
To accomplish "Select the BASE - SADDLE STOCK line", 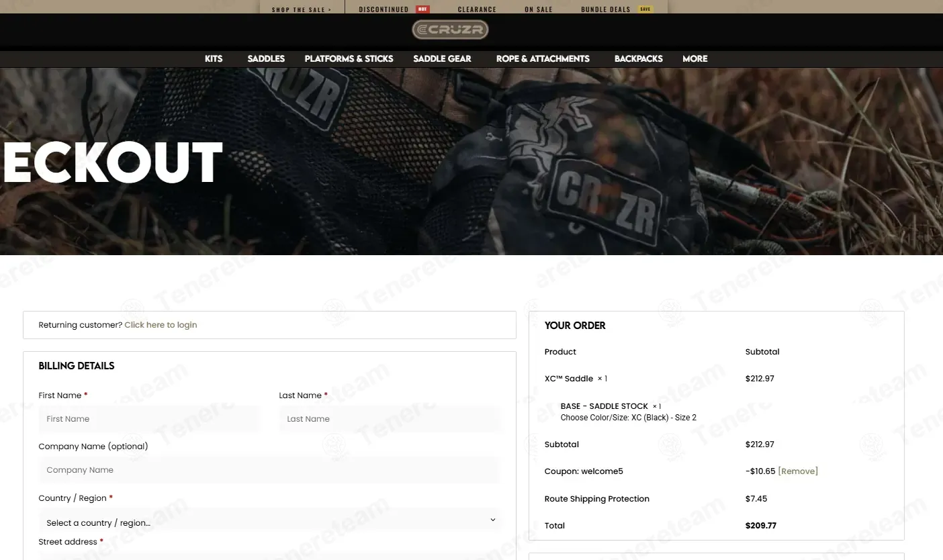I will click(611, 406).
